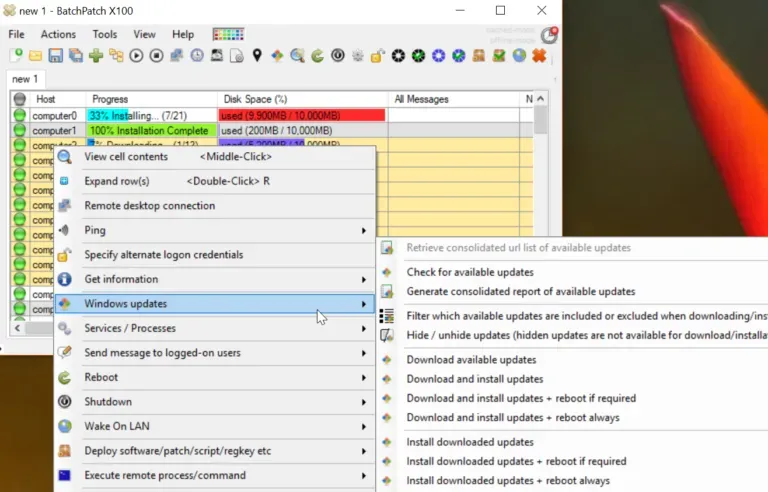Click the solid black ring toolbar icon
The image size is (768, 492).
pyautogui.click(x=398, y=55)
